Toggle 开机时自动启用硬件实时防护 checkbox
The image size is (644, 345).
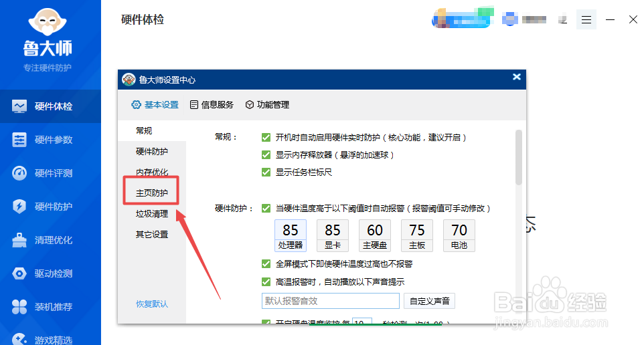(266, 138)
